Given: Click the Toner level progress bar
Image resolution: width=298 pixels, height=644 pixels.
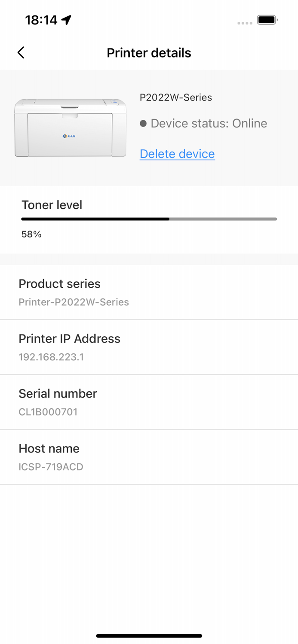Looking at the screenshot, I should 149,219.
